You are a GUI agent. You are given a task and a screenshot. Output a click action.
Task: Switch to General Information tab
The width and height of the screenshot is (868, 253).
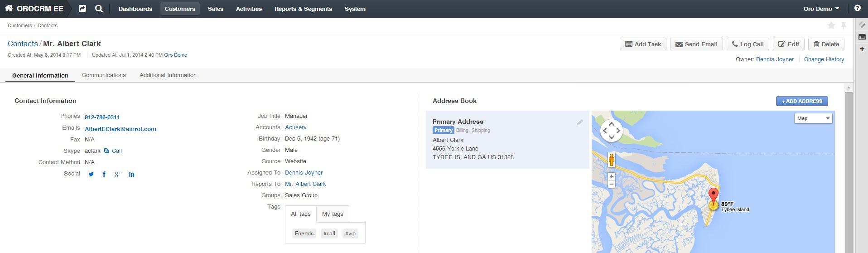40,75
